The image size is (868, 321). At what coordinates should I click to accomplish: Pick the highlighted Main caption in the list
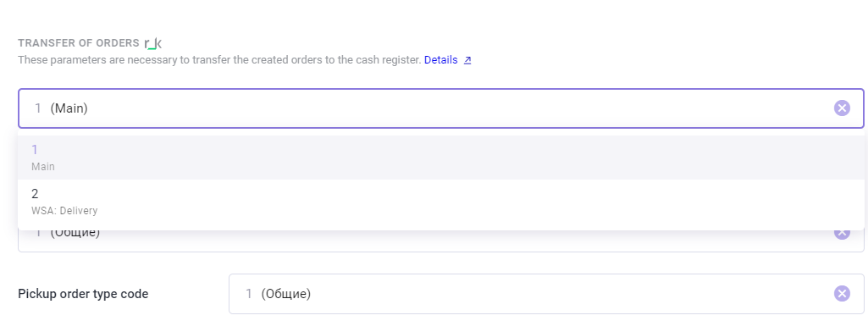pyautogui.click(x=43, y=167)
